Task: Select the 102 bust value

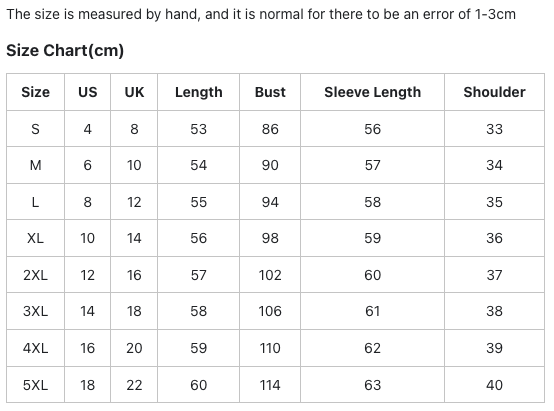Action: (x=270, y=275)
